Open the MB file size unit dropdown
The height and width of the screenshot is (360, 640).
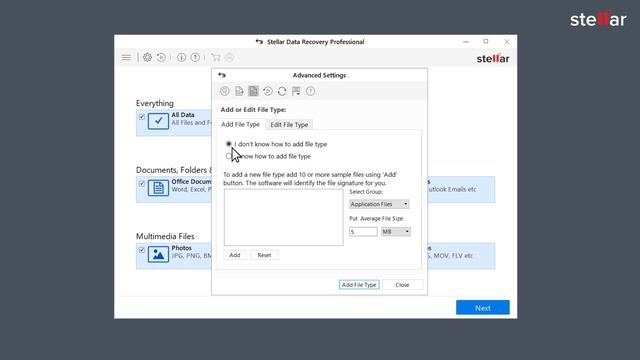coord(396,232)
